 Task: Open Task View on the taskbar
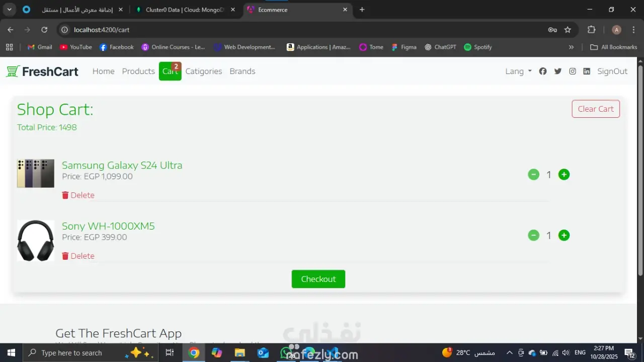(170, 353)
